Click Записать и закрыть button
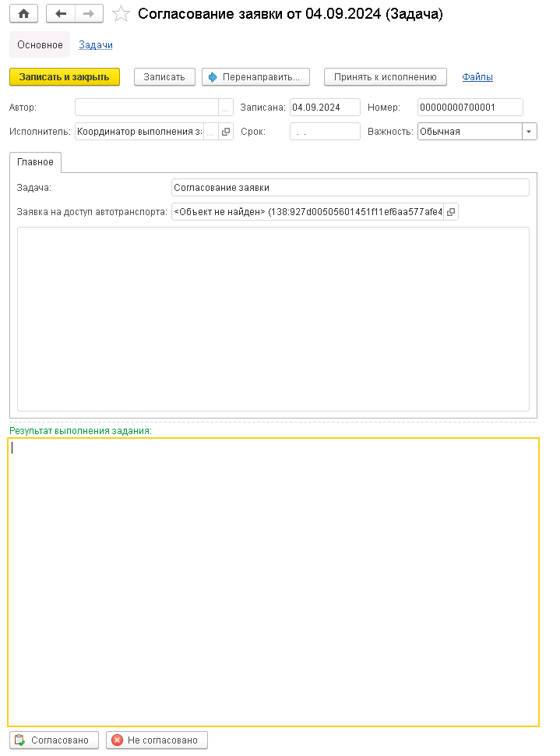 coord(65,77)
